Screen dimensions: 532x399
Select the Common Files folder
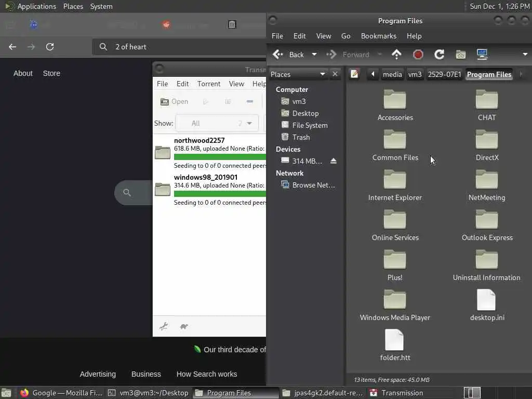395,145
